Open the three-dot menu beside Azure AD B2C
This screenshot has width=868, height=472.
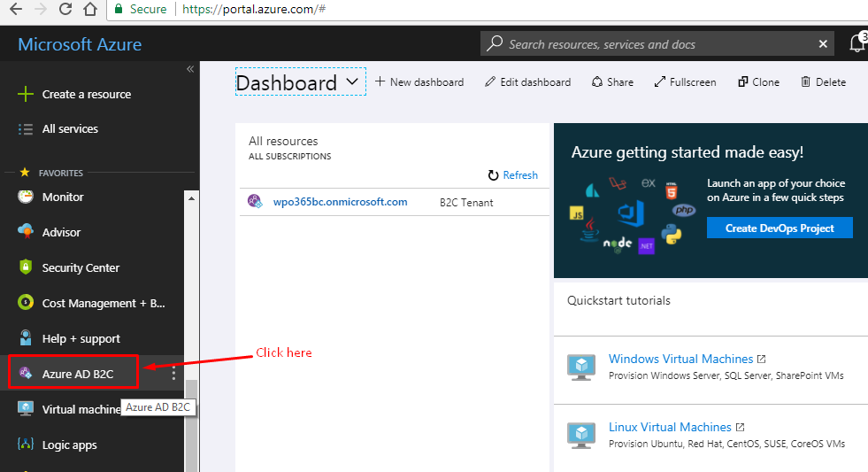tap(173, 374)
